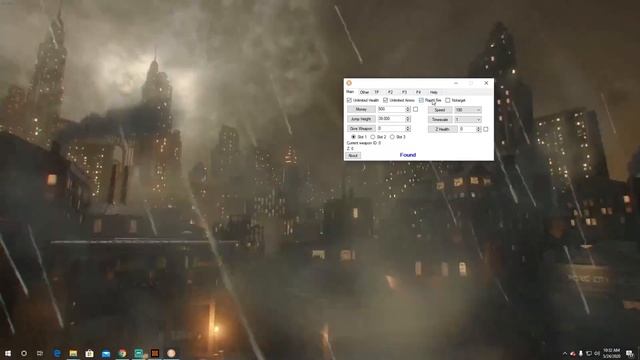Open the teal app icon in taskbar
Screen dimensions: 640x360
138,353
